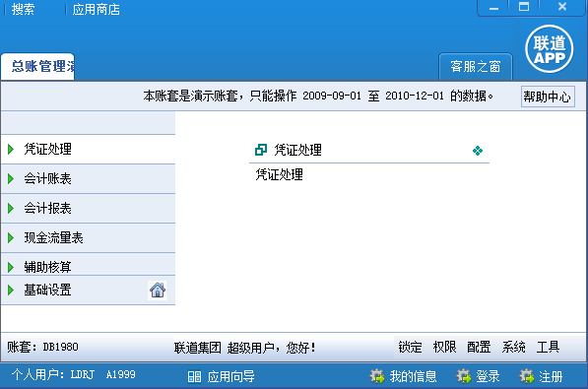Select 会计账表 in the left sidebar
588x389 pixels.
88,179
